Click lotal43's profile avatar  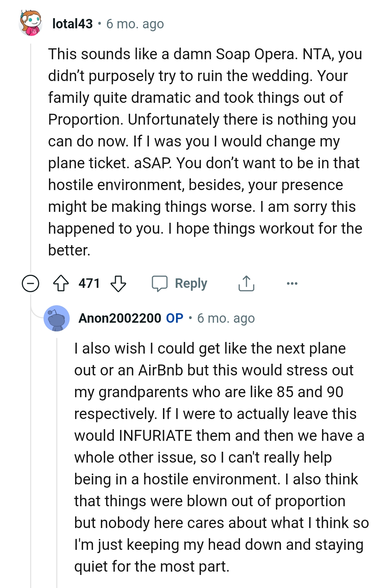click(x=29, y=23)
